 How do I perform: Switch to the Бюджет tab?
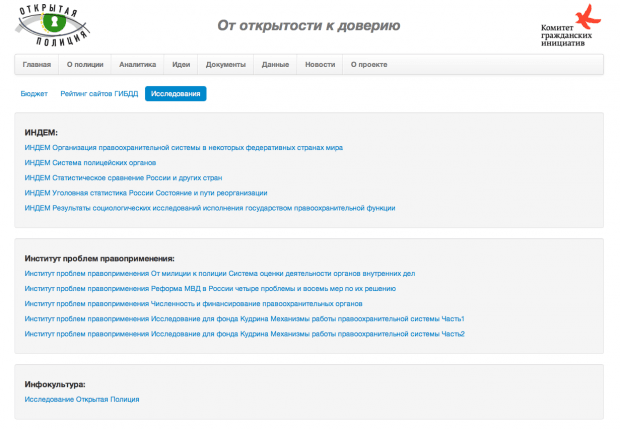(34, 94)
